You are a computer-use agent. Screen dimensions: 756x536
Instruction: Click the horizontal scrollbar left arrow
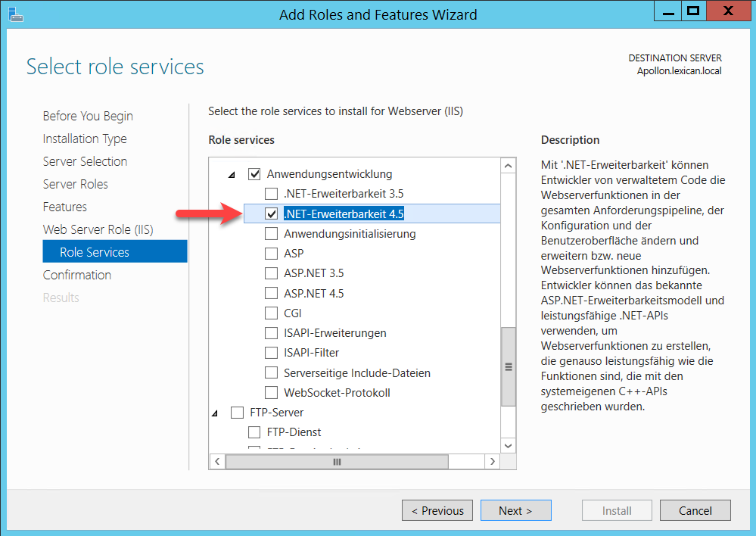click(x=216, y=461)
